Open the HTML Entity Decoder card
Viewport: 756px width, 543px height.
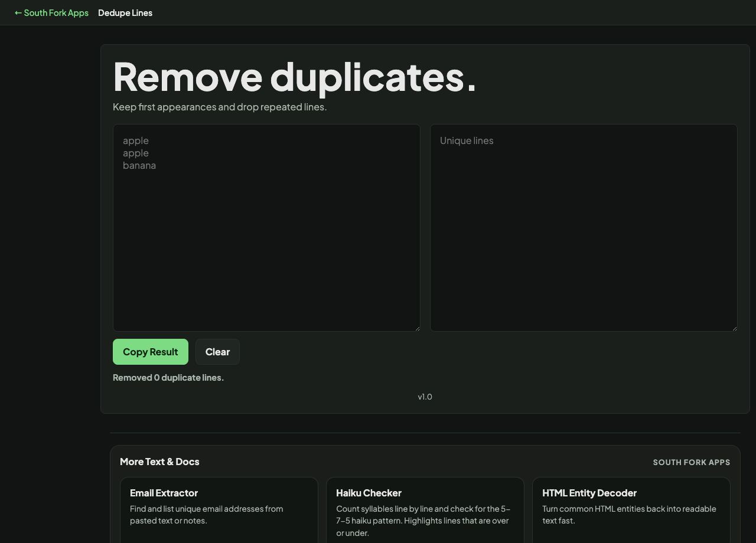[x=631, y=510]
